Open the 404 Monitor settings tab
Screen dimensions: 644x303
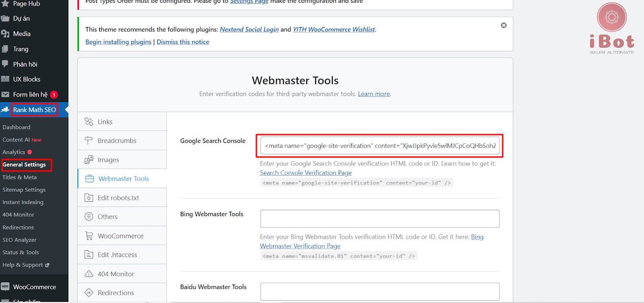[x=122, y=274]
